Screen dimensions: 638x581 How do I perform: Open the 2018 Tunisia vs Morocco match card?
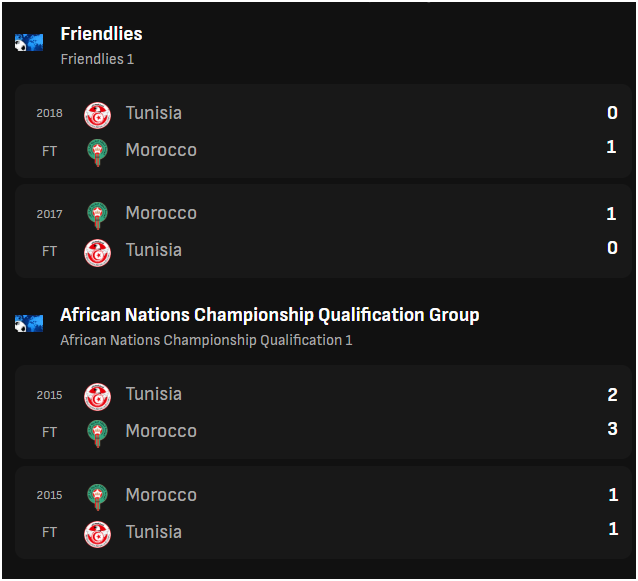pyautogui.click(x=323, y=131)
